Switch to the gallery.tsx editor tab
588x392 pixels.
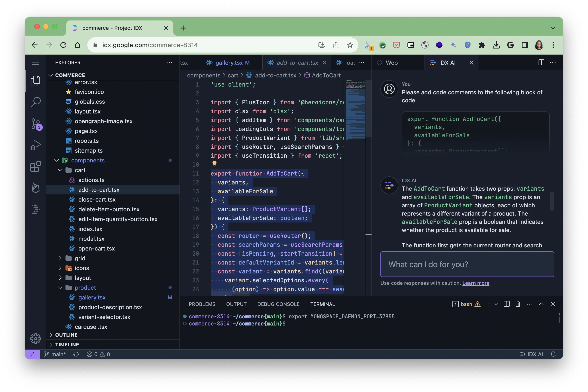[229, 63]
